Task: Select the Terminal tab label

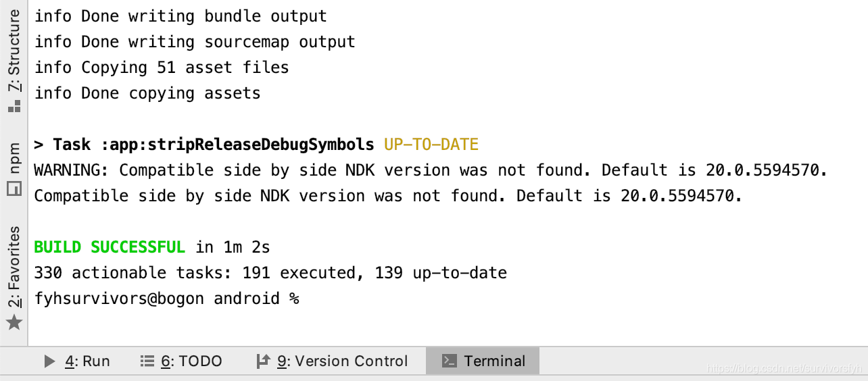Action: coord(495,361)
